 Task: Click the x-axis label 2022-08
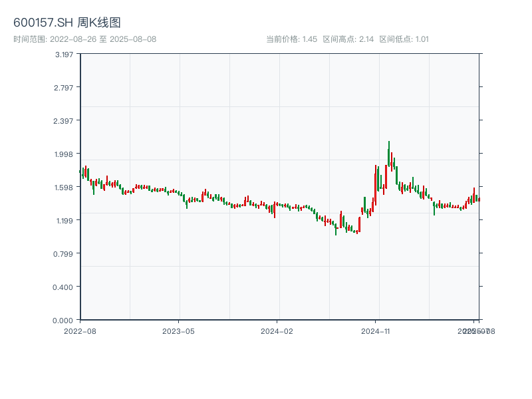80,331
